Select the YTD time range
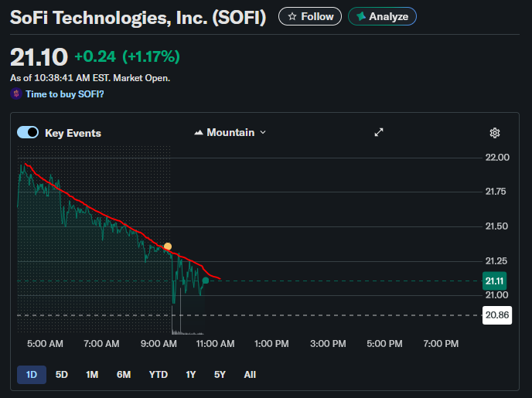Image resolution: width=532 pixels, height=398 pixels. [159, 375]
